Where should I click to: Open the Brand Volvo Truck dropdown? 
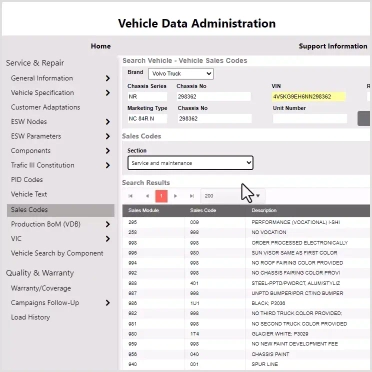click(181, 74)
